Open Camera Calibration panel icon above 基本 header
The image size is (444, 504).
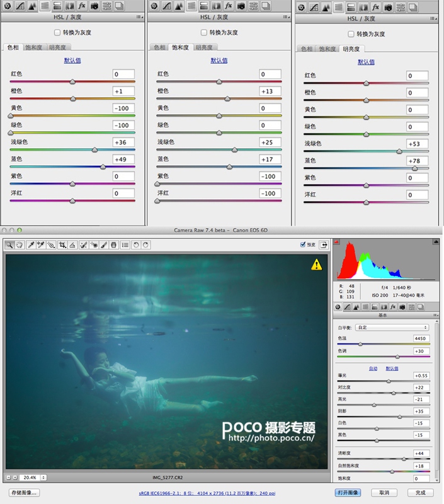402,307
